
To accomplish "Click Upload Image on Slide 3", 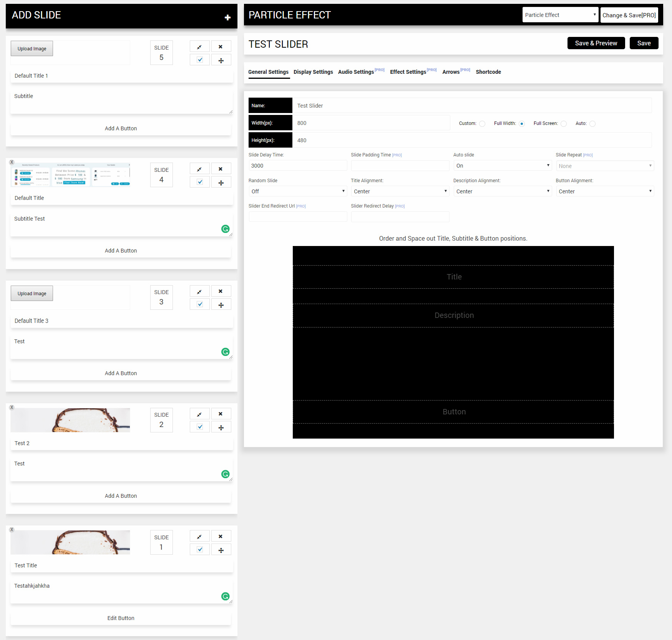I will pyautogui.click(x=32, y=294).
